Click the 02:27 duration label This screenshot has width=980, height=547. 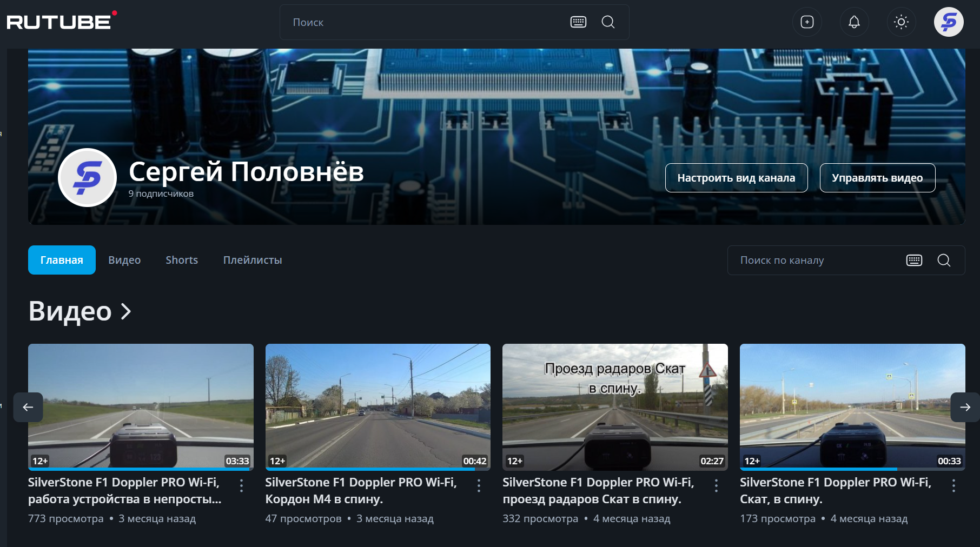click(712, 461)
